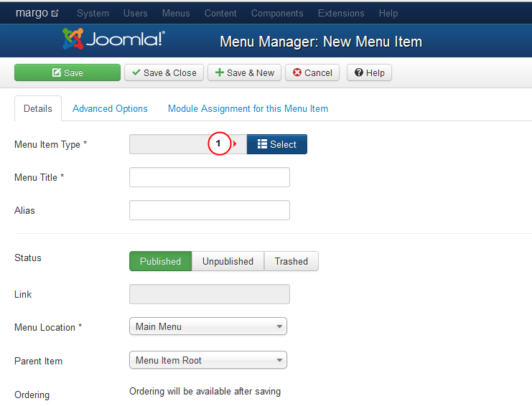Open Module Assignment for this Menu Item tab
532x406 pixels.
248,108
